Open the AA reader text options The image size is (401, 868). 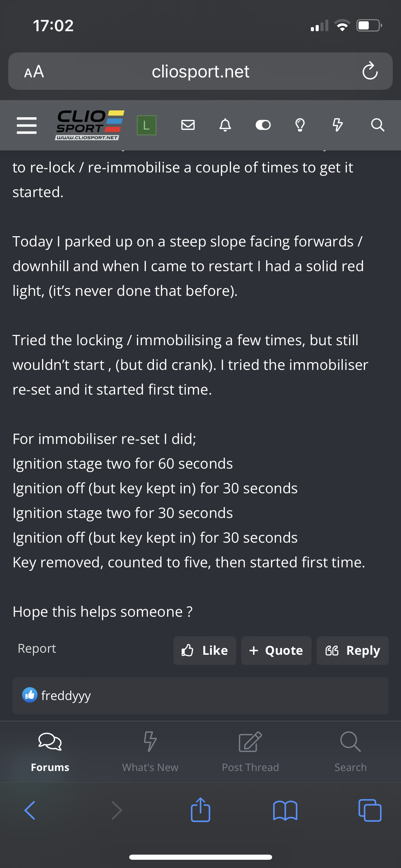[34, 72]
